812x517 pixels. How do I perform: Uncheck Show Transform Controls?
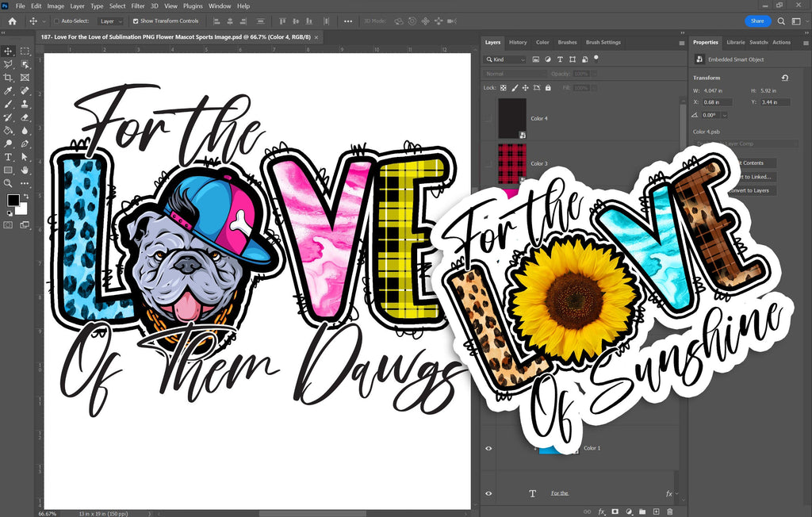click(136, 21)
